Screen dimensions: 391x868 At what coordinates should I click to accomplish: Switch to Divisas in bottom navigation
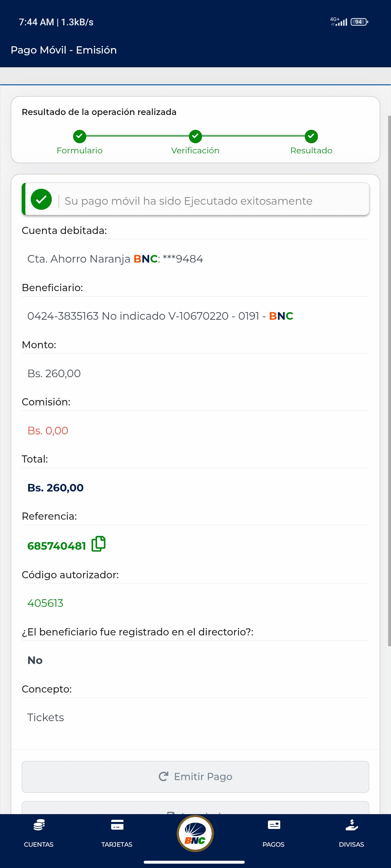[352, 833]
